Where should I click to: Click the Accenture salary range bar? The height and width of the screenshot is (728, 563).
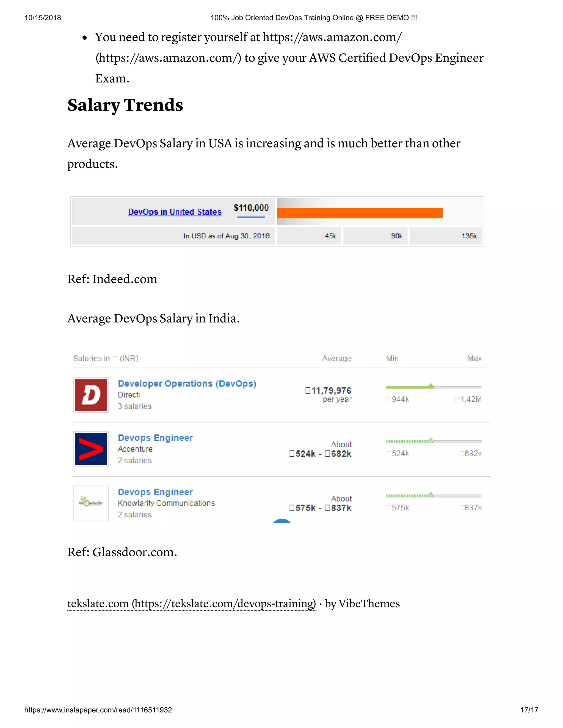pyautogui.click(x=434, y=441)
